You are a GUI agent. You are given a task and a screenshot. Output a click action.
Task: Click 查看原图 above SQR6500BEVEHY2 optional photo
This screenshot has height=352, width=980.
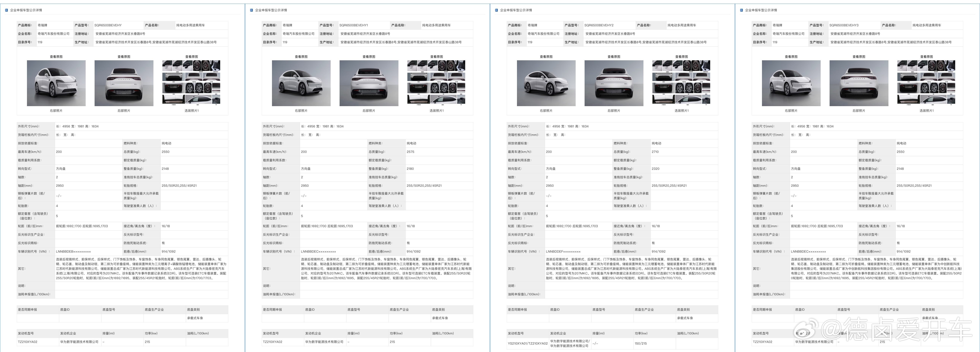(681, 57)
